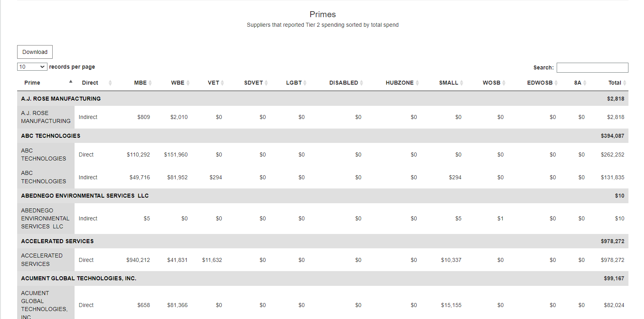Click the HUBZONE sort arrows
Screen dimensions: 644x319
click(x=417, y=83)
